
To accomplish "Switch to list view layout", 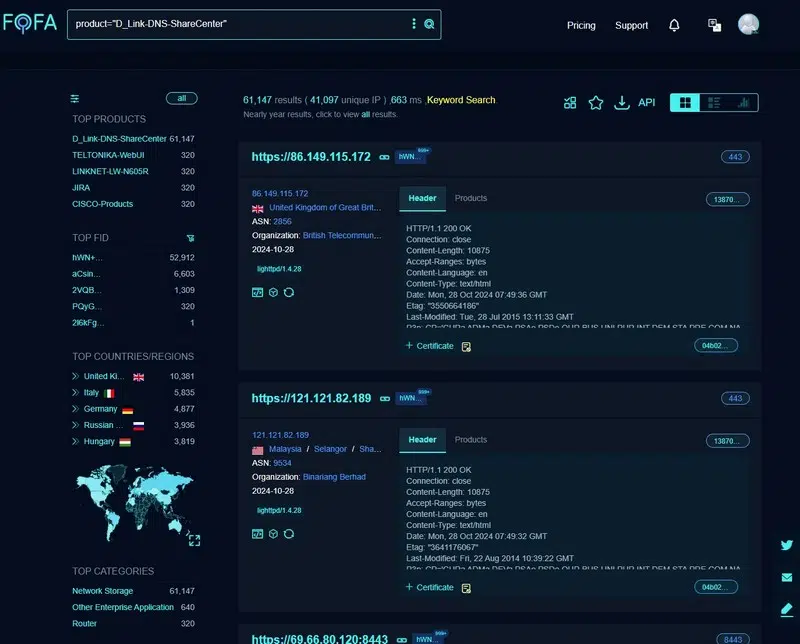I will [714, 102].
